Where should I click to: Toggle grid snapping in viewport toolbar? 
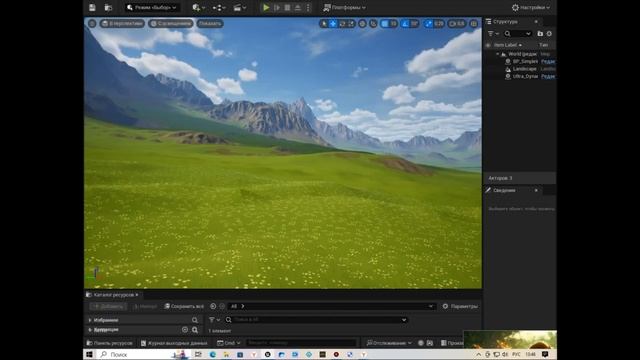pos(384,24)
